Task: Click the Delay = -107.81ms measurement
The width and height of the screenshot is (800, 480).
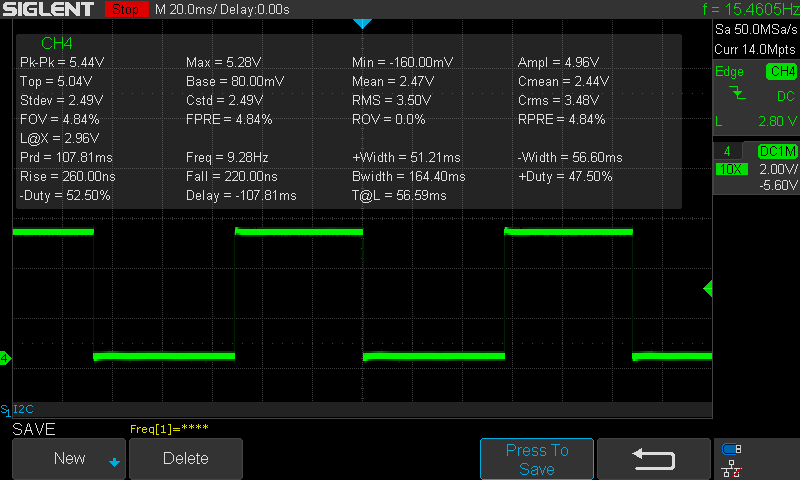Action: [241, 195]
